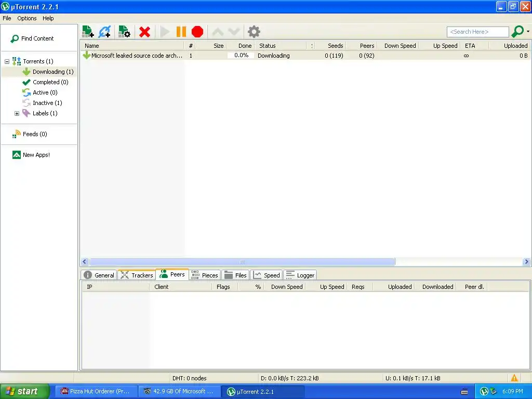Open the Help menu
Viewport: 532px width, 399px height.
pos(48,18)
